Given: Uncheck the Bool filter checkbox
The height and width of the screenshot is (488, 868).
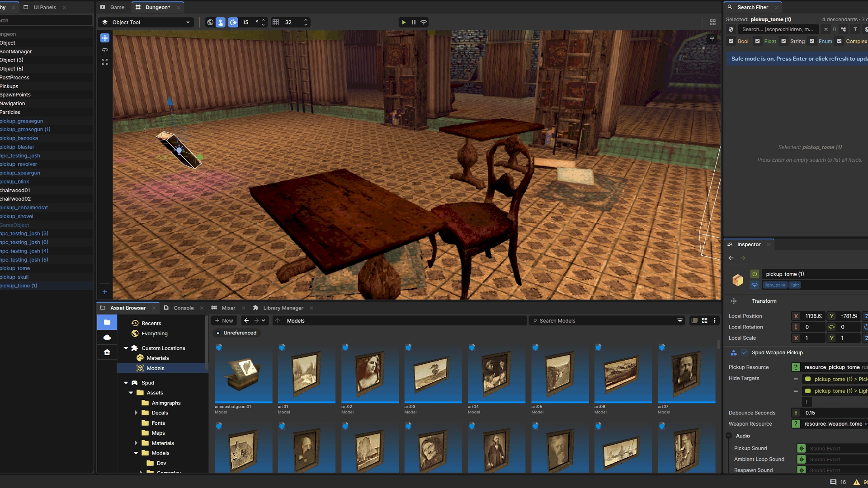Looking at the screenshot, I should [x=731, y=41].
